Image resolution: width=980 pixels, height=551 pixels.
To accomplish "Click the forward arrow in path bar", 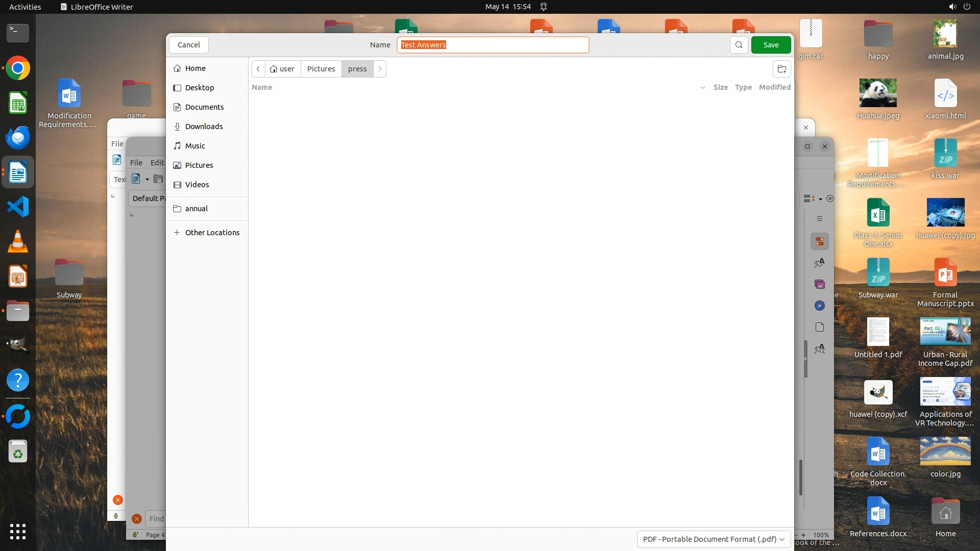I will [x=380, y=69].
